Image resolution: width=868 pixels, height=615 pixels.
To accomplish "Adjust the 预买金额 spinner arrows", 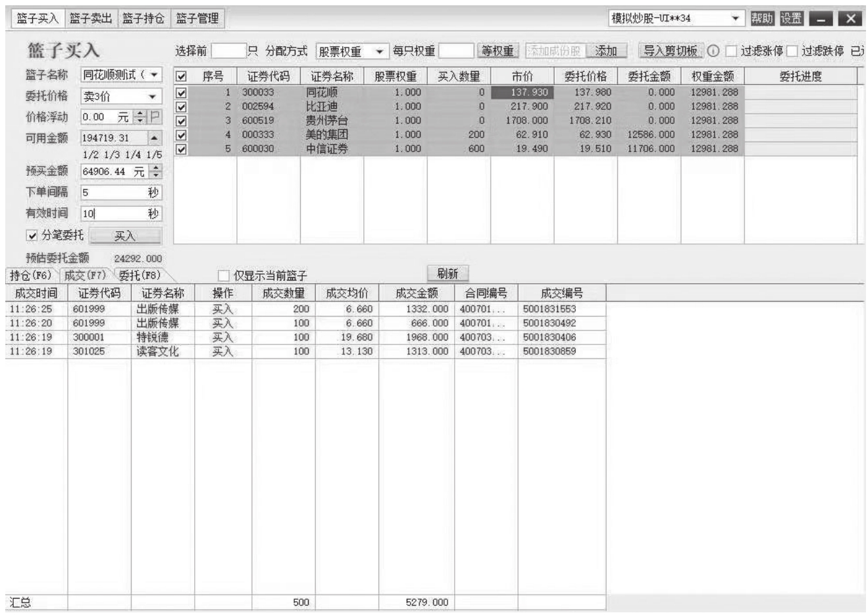I will click(x=155, y=172).
